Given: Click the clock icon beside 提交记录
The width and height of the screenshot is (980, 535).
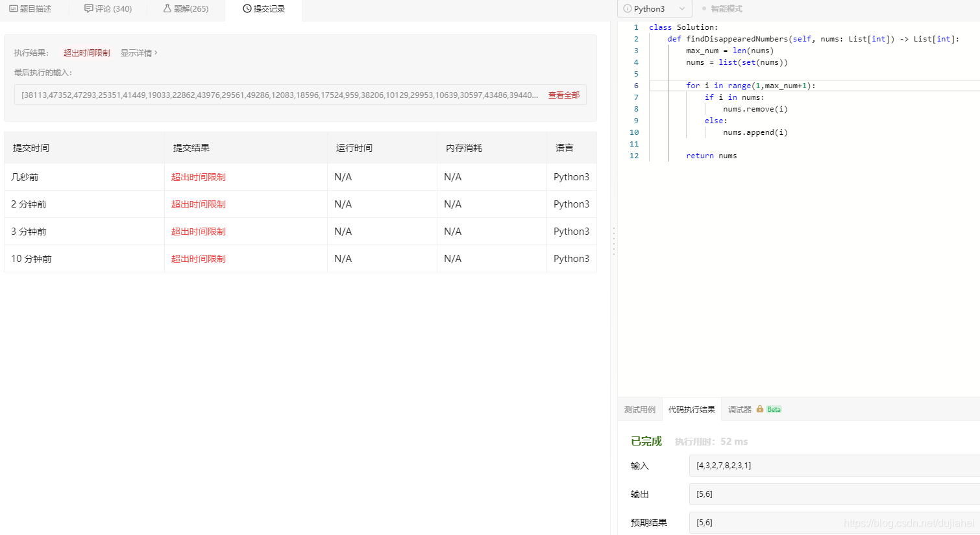Looking at the screenshot, I should (x=247, y=9).
